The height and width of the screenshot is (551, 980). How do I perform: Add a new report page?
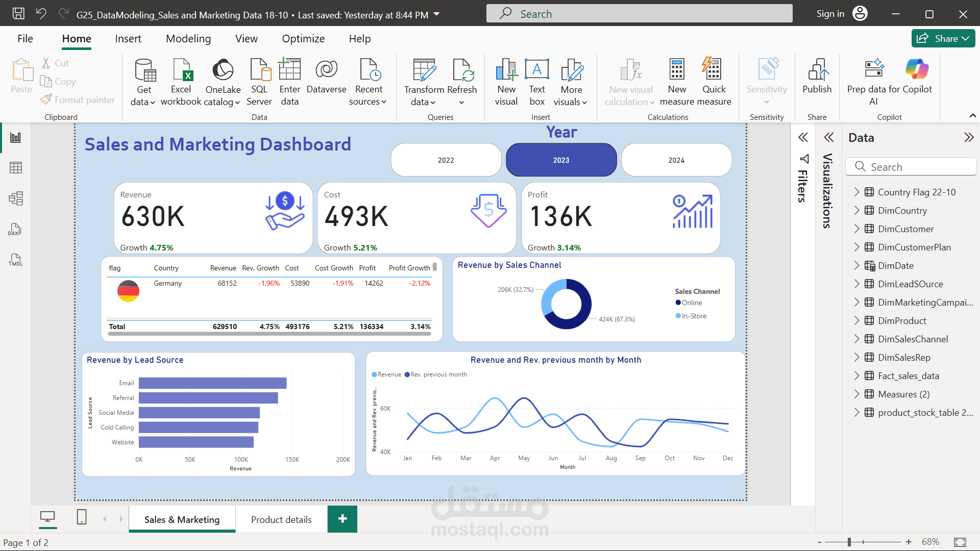tap(342, 519)
